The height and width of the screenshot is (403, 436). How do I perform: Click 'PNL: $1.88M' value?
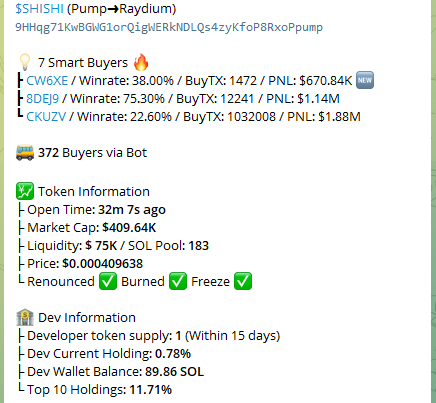tap(324, 117)
